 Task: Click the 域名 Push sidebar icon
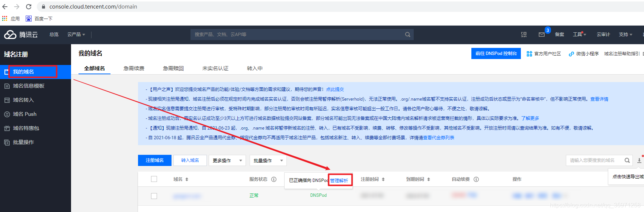click(x=7, y=114)
